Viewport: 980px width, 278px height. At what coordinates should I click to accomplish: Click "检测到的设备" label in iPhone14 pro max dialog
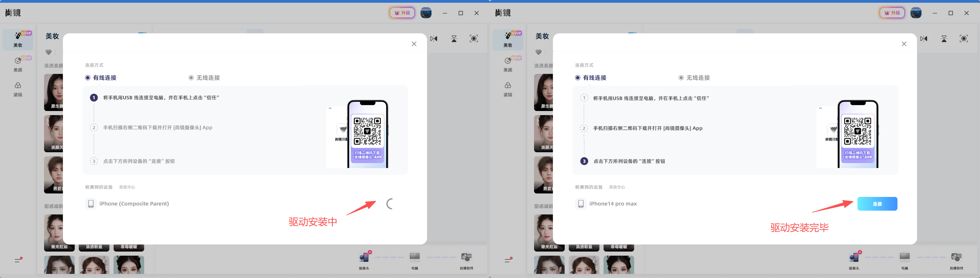589,187
